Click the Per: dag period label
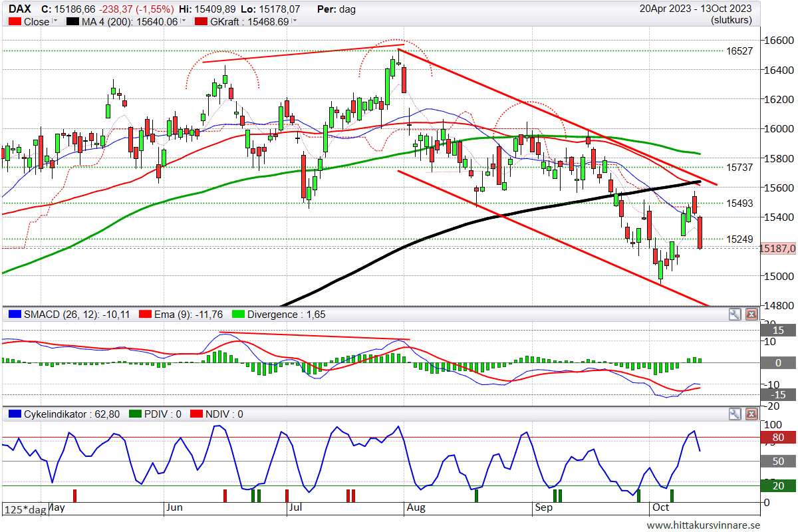The width and height of the screenshot is (798, 532). tap(336, 9)
